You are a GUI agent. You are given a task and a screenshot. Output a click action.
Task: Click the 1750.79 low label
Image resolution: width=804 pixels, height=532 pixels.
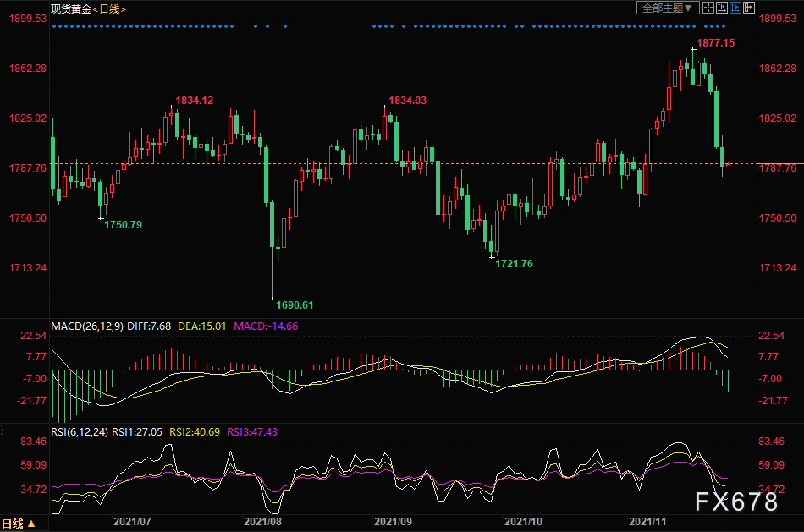click(x=123, y=225)
